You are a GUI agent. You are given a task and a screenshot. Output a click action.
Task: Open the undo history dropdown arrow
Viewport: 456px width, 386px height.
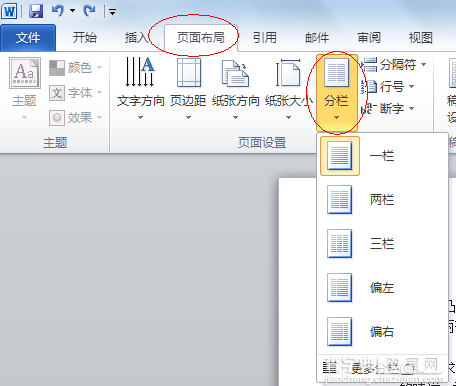(72, 11)
